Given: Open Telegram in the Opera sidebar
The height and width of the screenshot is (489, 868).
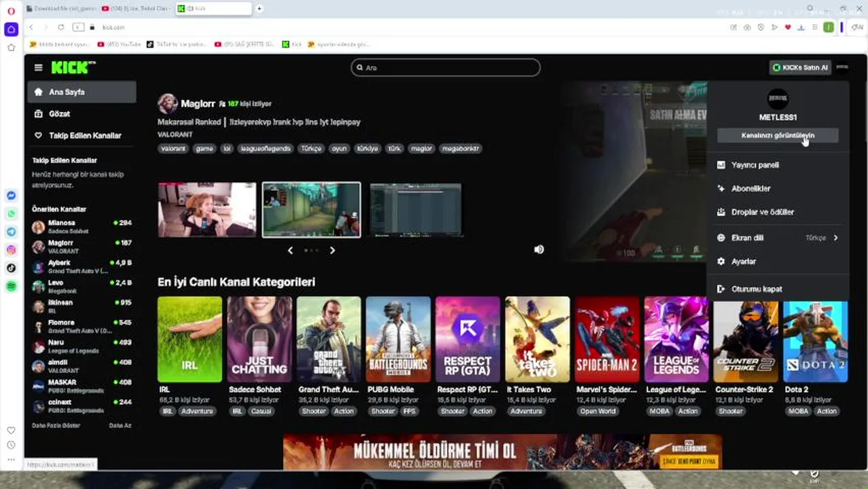Looking at the screenshot, I should tap(11, 232).
